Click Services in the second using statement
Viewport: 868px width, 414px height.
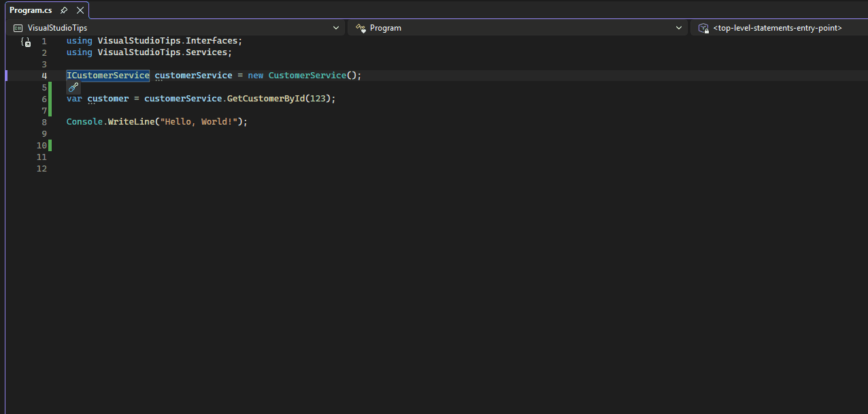[206, 52]
